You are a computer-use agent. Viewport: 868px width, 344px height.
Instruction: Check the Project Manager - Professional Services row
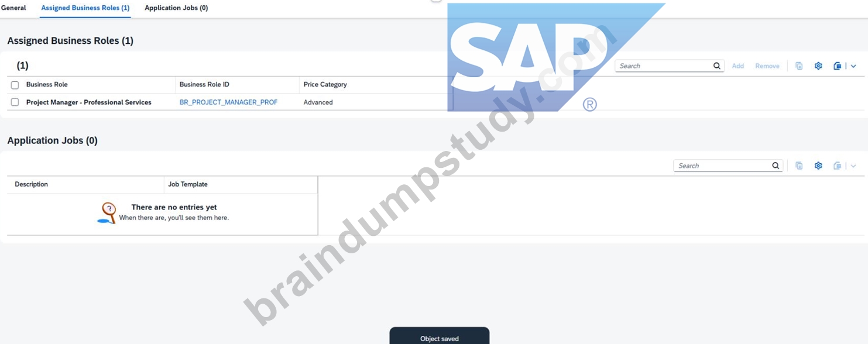15,102
